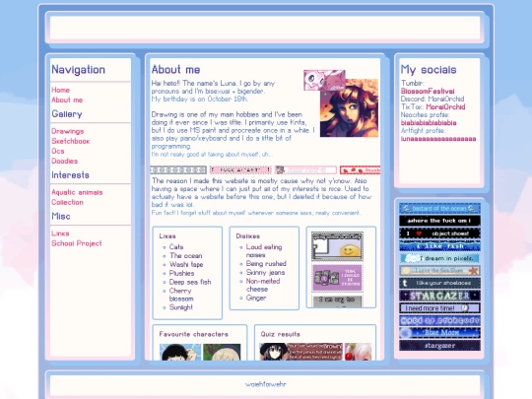The height and width of the screenshot is (399, 532).
Task: Click the white-haired quiz result image with cherry
Action: click(x=359, y=352)
